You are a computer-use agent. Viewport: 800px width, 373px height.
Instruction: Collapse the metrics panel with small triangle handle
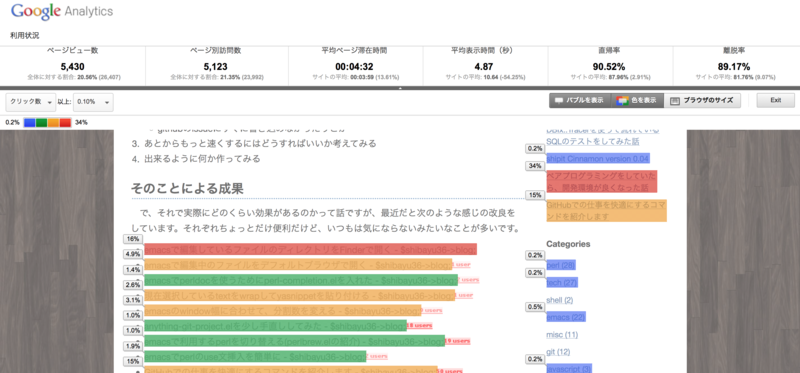tap(400, 88)
